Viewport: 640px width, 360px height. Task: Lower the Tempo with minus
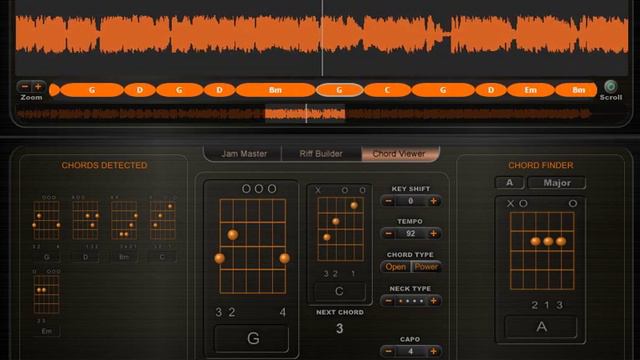[389, 233]
